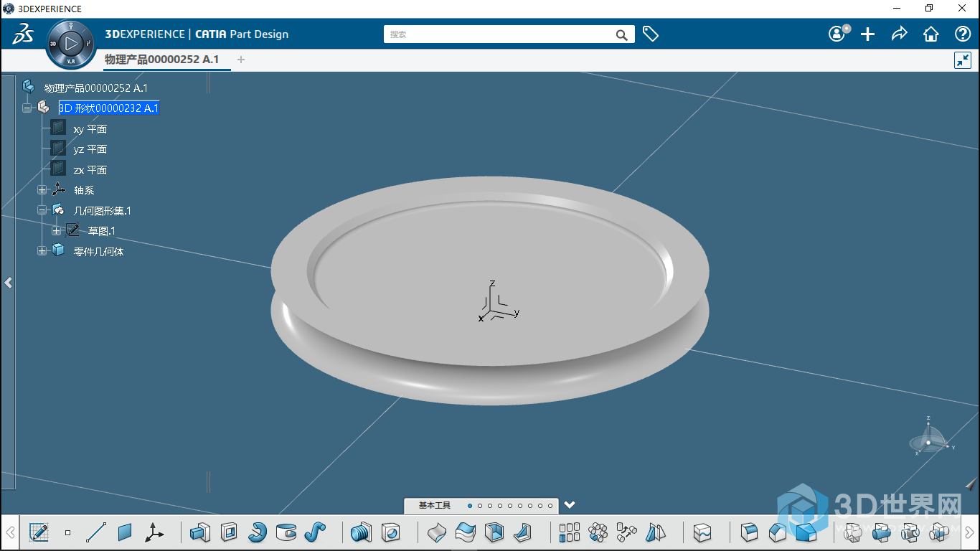This screenshot has width=980, height=551.
Task: Select the Circular Pattern tool
Action: (598, 532)
